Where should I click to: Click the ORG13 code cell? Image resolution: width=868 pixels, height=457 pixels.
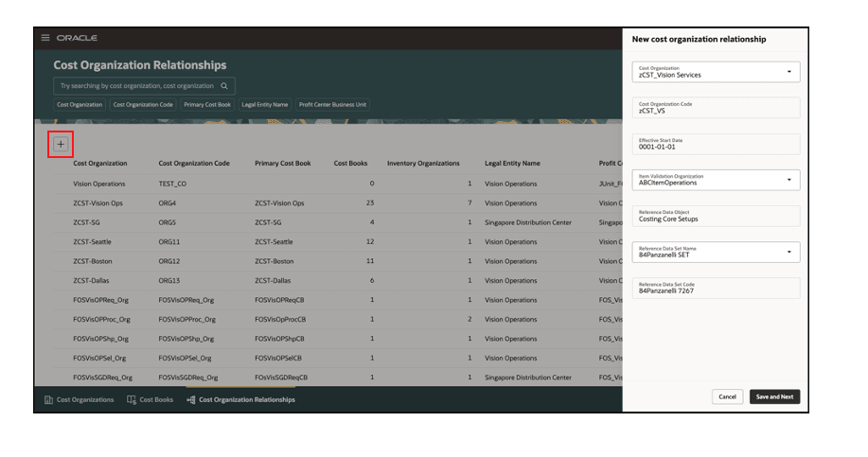pos(168,280)
